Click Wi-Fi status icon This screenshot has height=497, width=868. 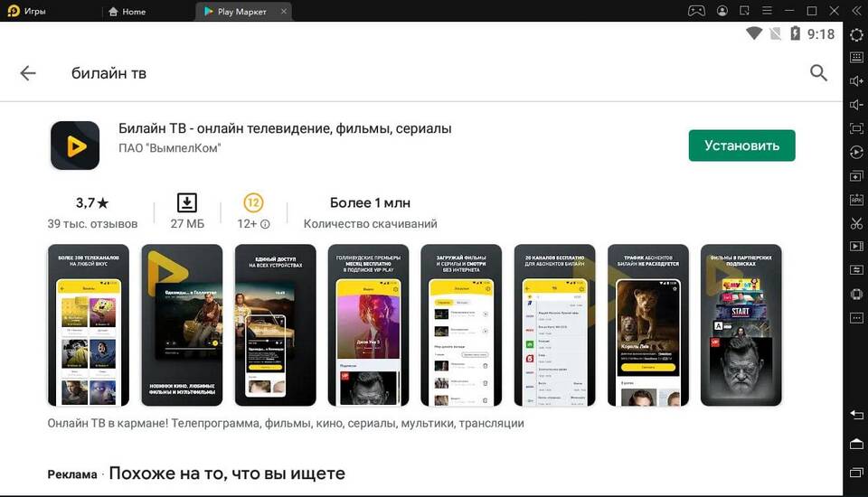[754, 33]
